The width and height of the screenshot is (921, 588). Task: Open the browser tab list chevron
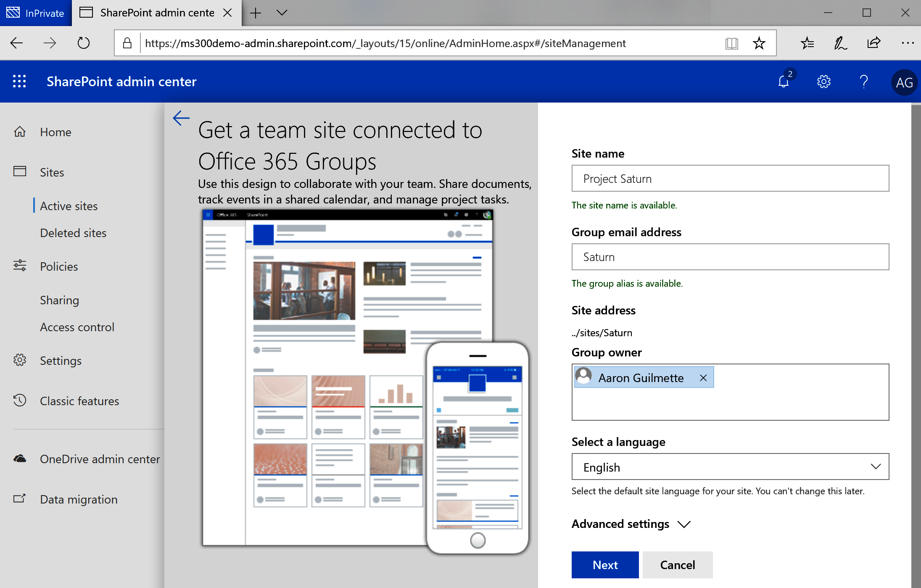pos(282,13)
